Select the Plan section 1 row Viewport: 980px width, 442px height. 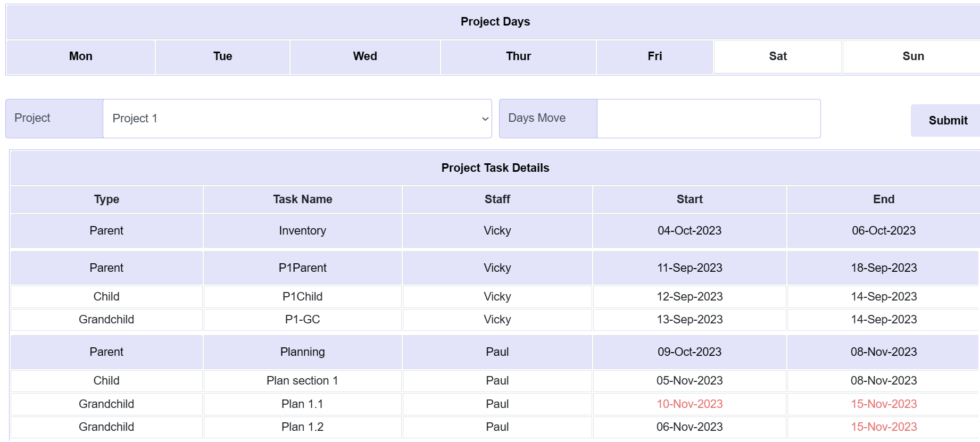point(302,380)
